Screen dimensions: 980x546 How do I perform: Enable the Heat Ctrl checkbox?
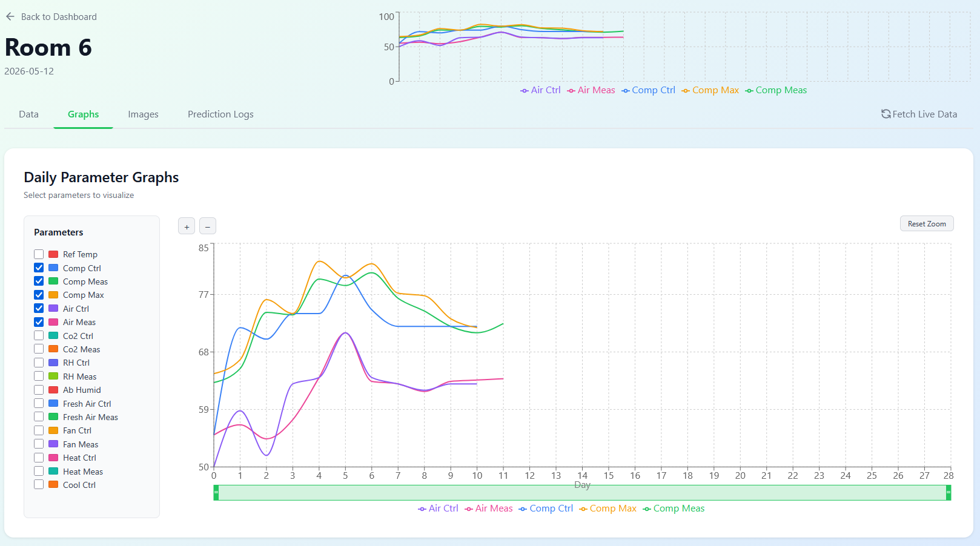point(39,458)
